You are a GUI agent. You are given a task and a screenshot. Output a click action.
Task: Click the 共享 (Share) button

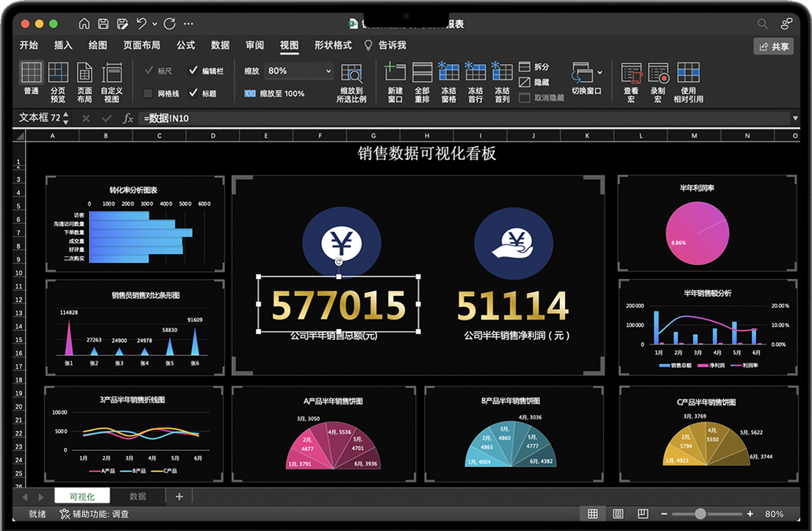[x=774, y=46]
